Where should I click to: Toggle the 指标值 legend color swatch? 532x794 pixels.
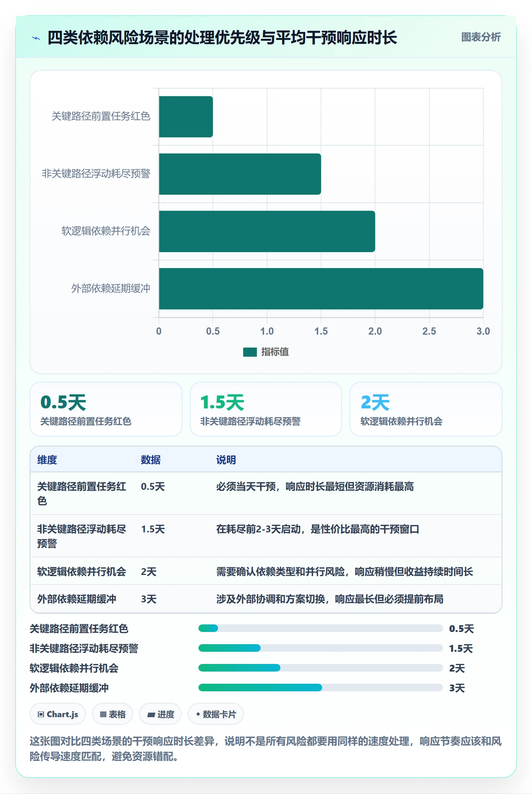250,352
